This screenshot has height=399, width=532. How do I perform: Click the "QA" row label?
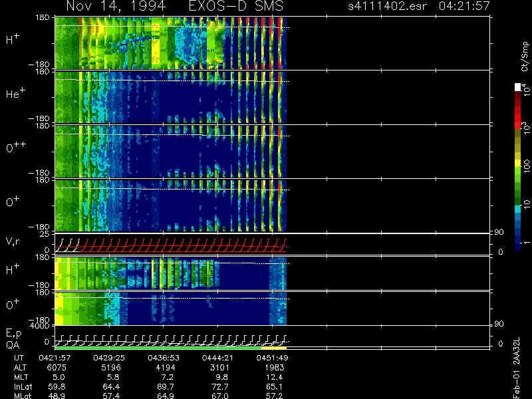13,345
